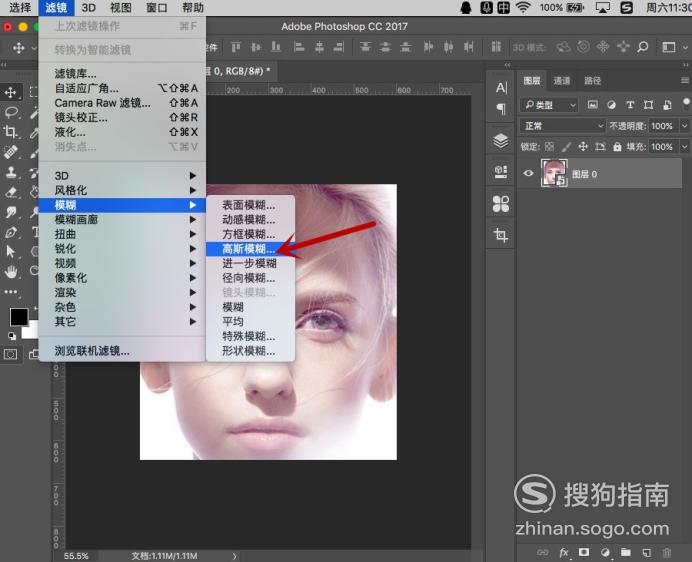Screen dimensions: 692x562
Task: Open the Swatches four-squares panel icon
Action: coord(500,204)
